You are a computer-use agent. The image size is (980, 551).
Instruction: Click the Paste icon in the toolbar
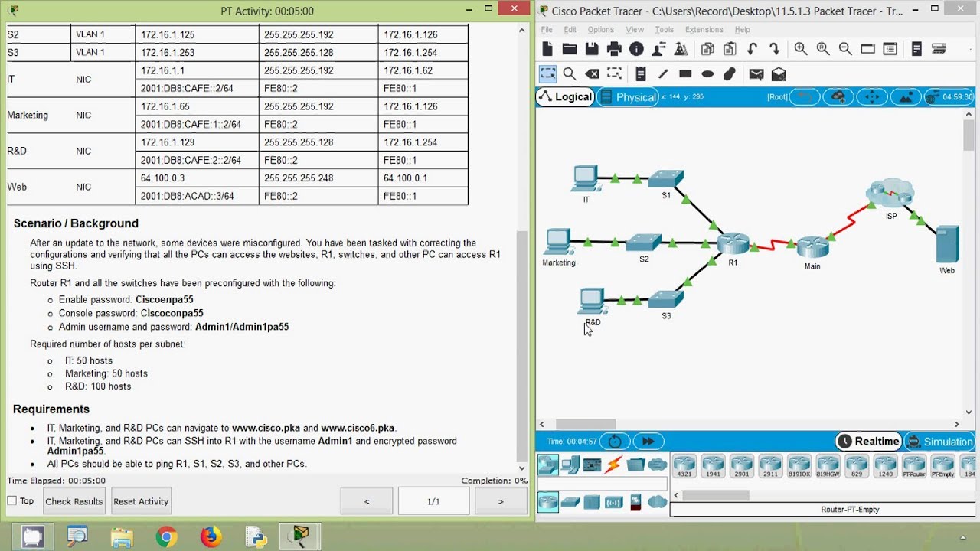point(730,49)
